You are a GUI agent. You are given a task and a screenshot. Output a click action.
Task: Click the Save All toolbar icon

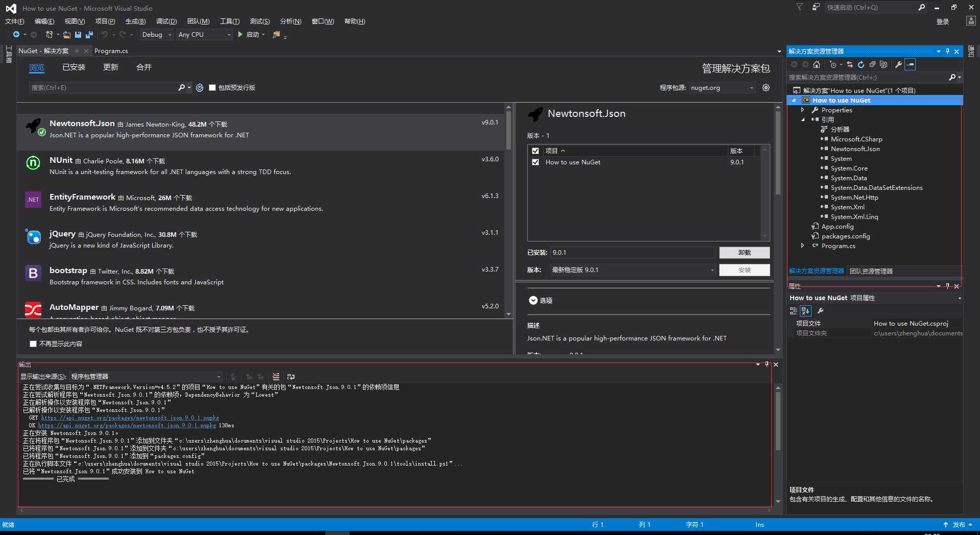coord(89,34)
